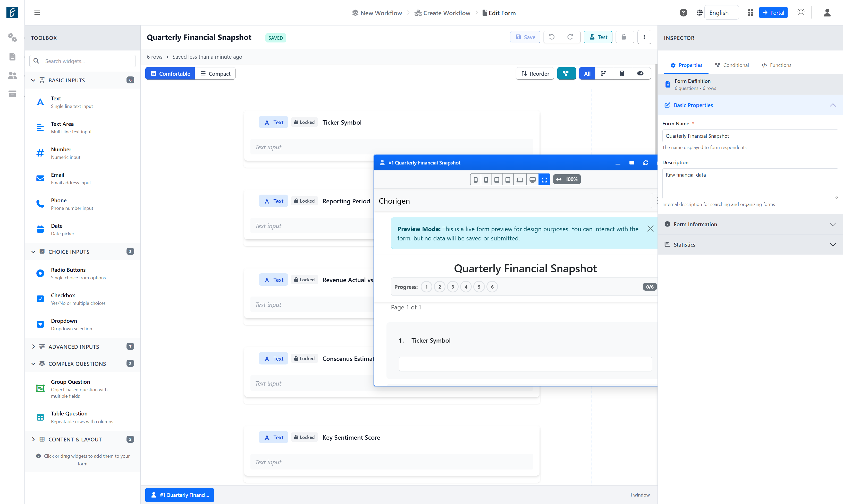Image resolution: width=843 pixels, height=504 pixels.
Task: Click the Save button
Action: (x=525, y=37)
